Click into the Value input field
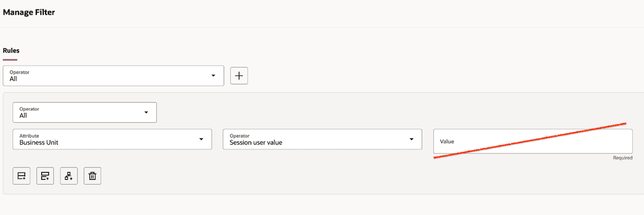The width and height of the screenshot is (644, 215). [x=533, y=141]
